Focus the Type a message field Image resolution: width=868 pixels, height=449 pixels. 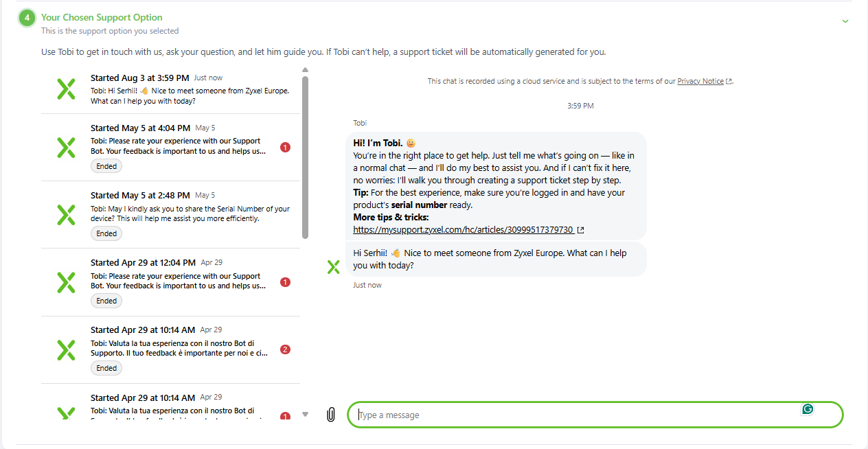click(x=595, y=415)
